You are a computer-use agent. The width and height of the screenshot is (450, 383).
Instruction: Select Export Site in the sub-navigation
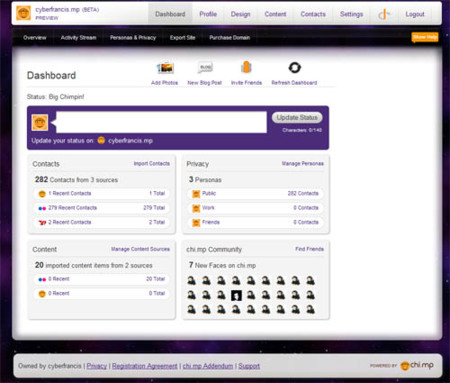tap(182, 37)
